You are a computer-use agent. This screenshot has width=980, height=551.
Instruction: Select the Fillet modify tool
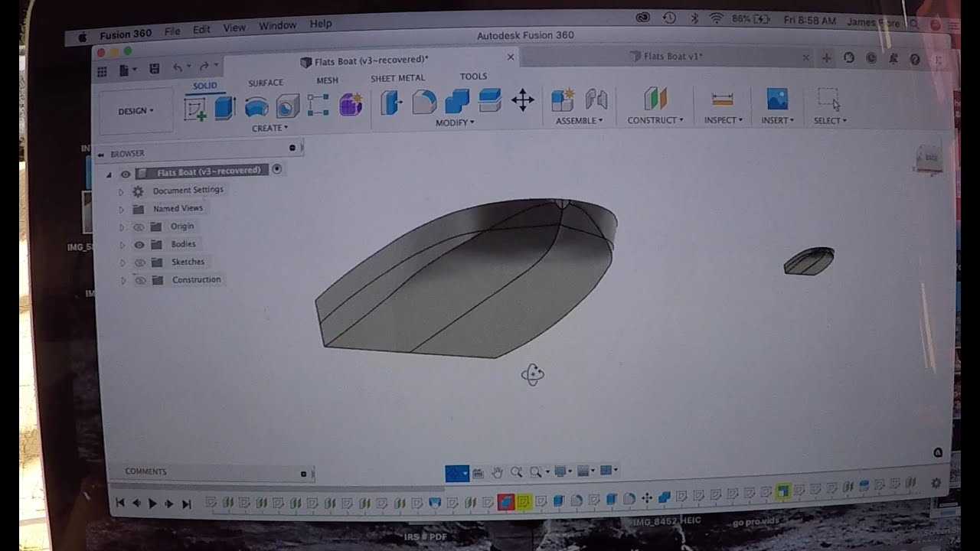click(x=424, y=102)
